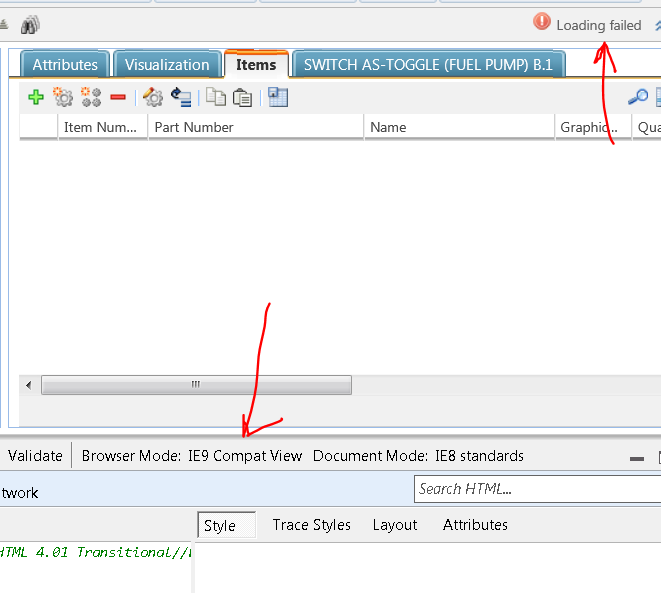Click the HTML 4.01 Transitional doctype text
The image size is (661, 593).
pos(95,552)
